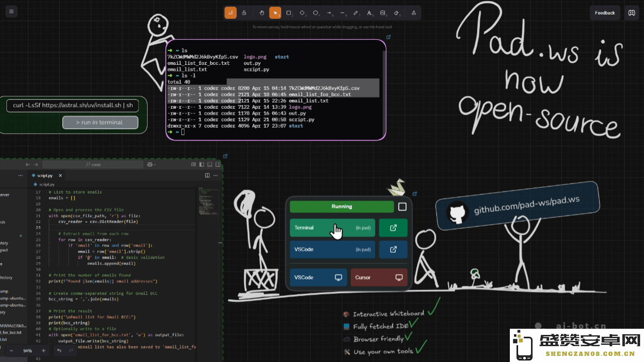Click the orange pad icon in toolbar
Screen dimensions: 644x362
pos(230,12)
